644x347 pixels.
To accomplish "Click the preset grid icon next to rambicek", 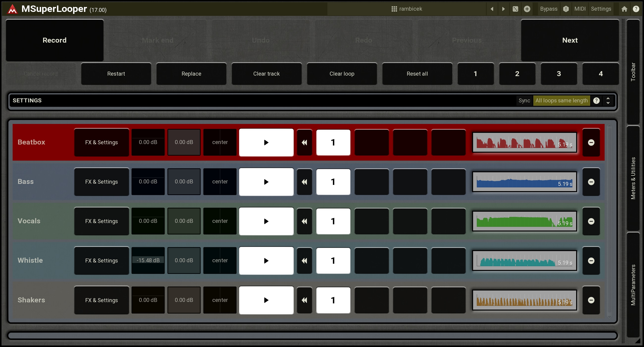I will (394, 9).
